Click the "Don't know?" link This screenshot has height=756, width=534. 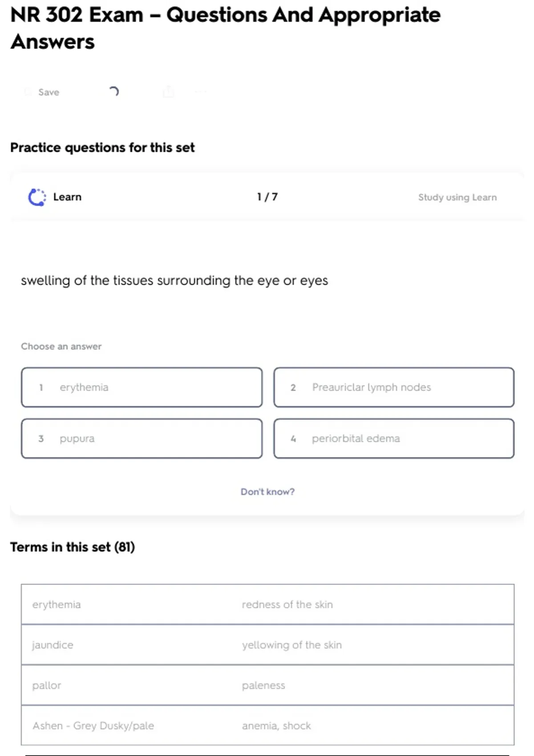[267, 492]
